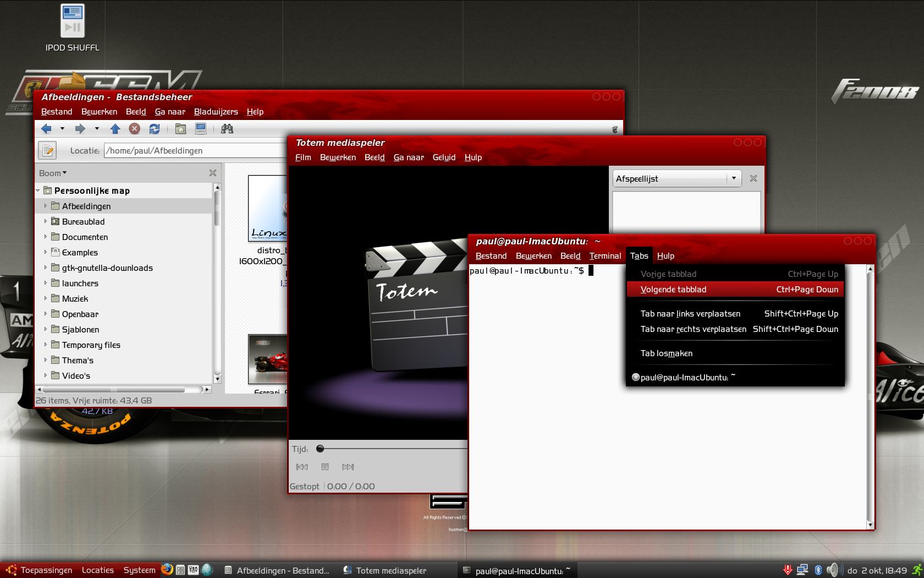Select the launchers folder

[x=80, y=283]
